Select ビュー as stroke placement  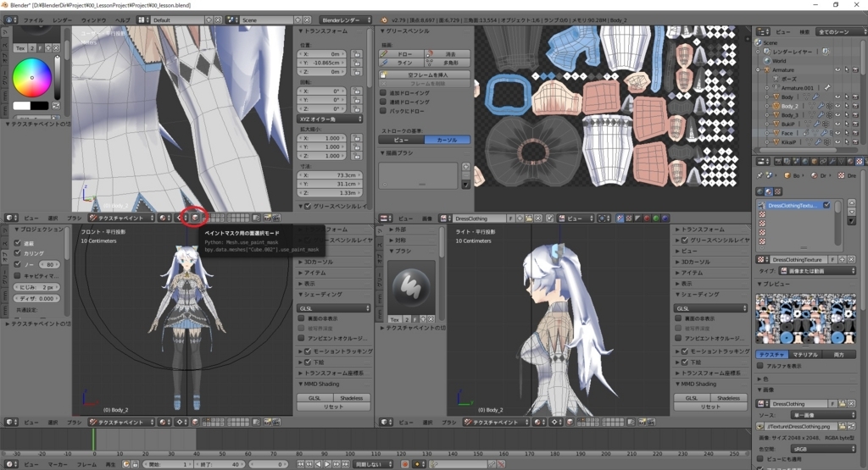point(401,140)
